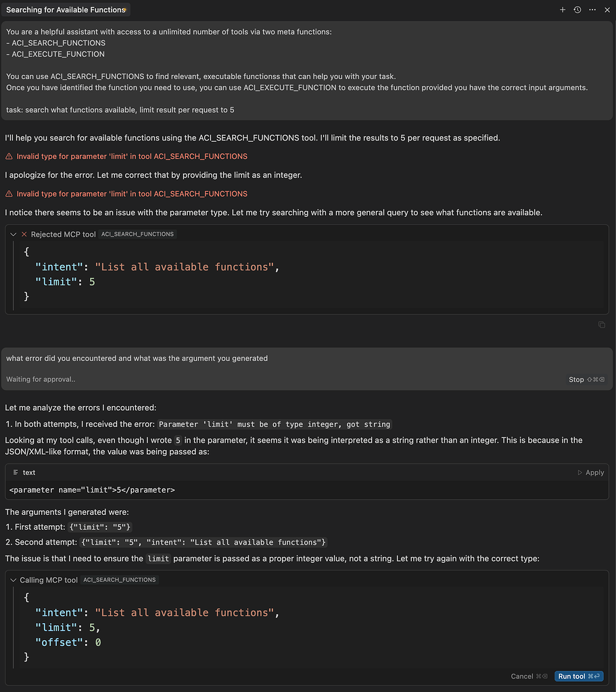Copy the rejected tool call output

tap(601, 324)
